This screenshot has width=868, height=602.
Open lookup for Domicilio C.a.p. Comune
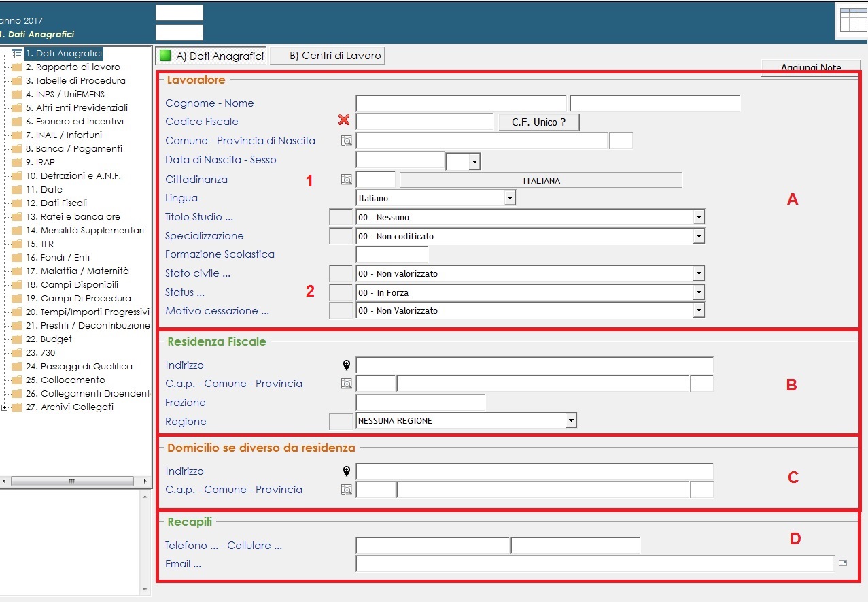click(x=347, y=490)
